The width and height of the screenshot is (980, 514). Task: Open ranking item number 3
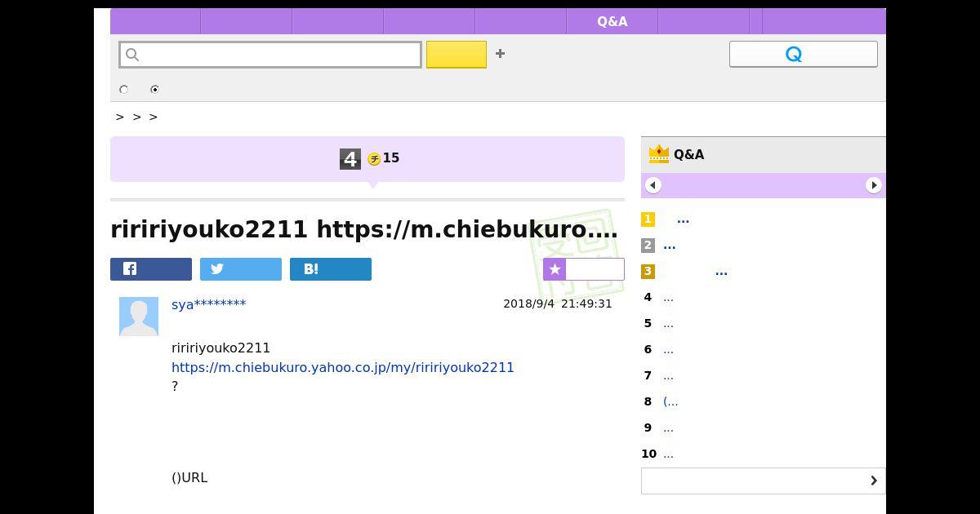pos(721,272)
